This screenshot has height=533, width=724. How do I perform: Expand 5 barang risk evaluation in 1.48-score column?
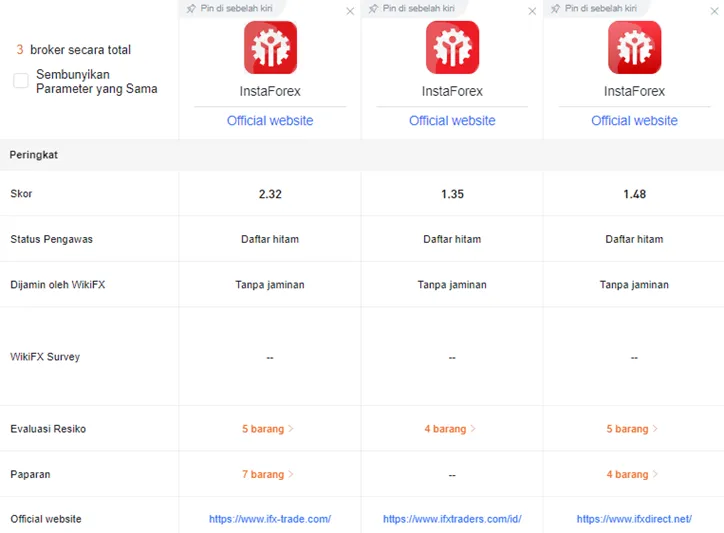click(632, 429)
